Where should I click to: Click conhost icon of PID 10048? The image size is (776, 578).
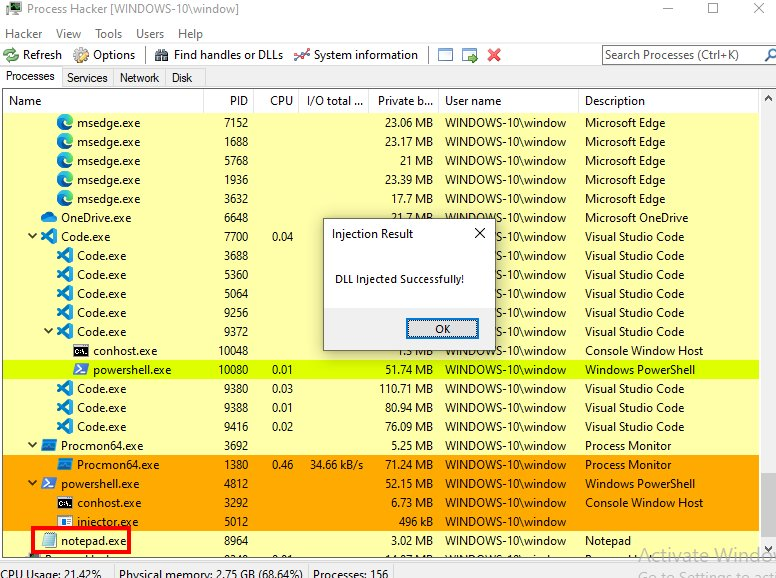click(81, 351)
